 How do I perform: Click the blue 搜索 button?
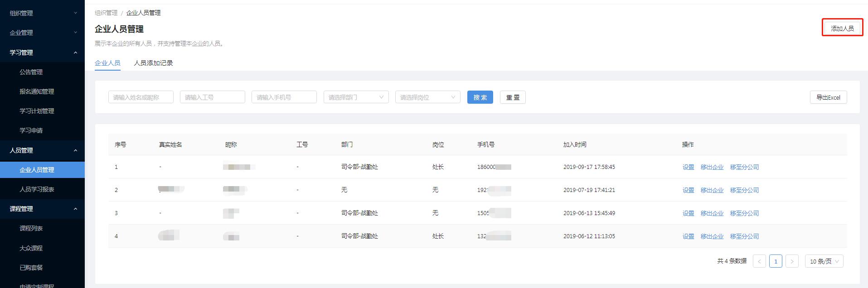coord(480,97)
